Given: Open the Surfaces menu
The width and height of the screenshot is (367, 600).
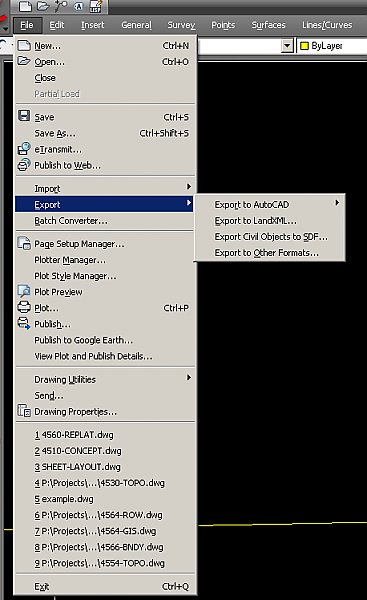Looking at the screenshot, I should [268, 25].
